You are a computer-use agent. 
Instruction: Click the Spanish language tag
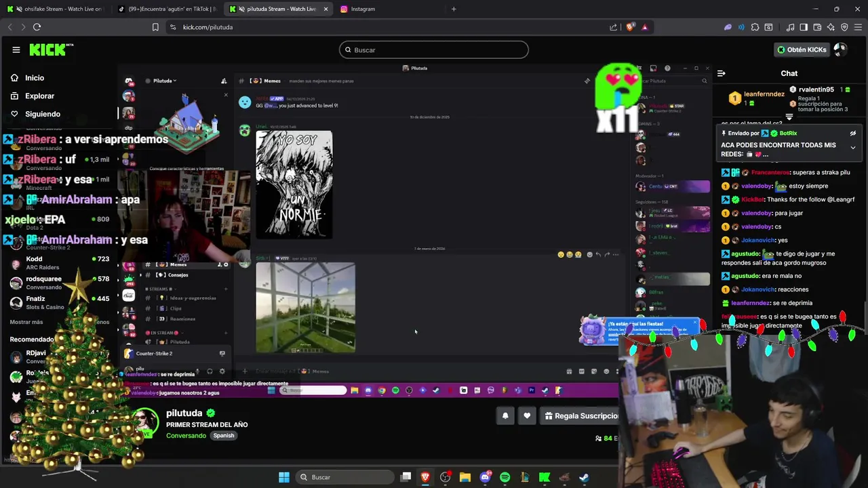[223, 436]
